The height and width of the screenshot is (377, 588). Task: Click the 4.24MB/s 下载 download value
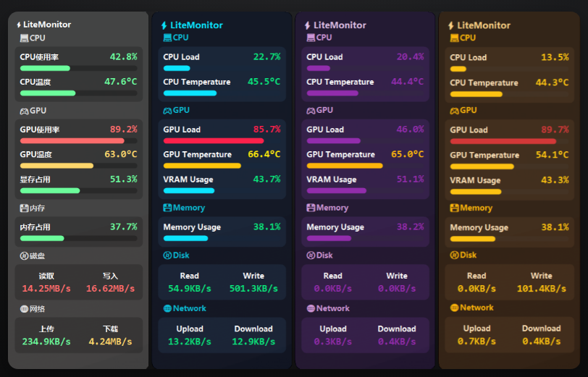(110, 342)
